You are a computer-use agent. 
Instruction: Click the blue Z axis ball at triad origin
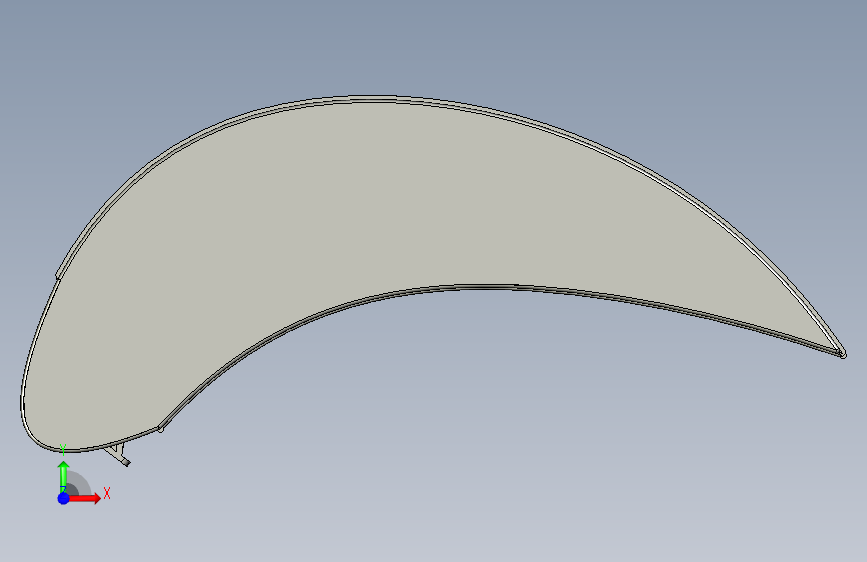click(x=64, y=498)
